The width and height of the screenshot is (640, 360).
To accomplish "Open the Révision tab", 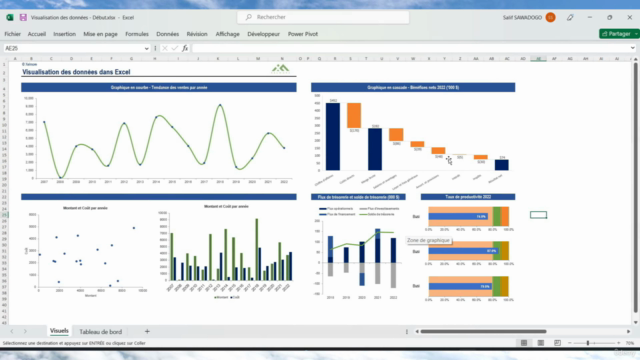I will [197, 34].
